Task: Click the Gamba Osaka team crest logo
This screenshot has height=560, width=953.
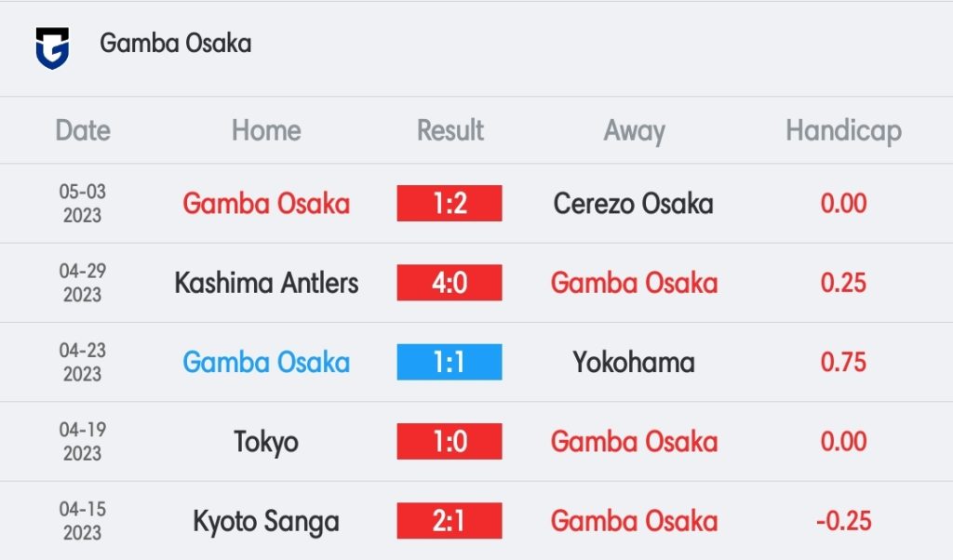Action: [52, 47]
